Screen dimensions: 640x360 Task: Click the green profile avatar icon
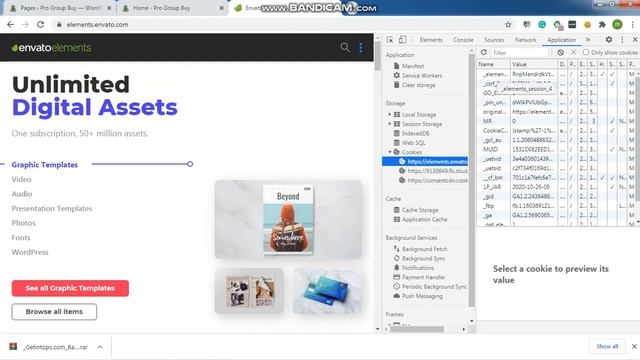click(x=618, y=24)
